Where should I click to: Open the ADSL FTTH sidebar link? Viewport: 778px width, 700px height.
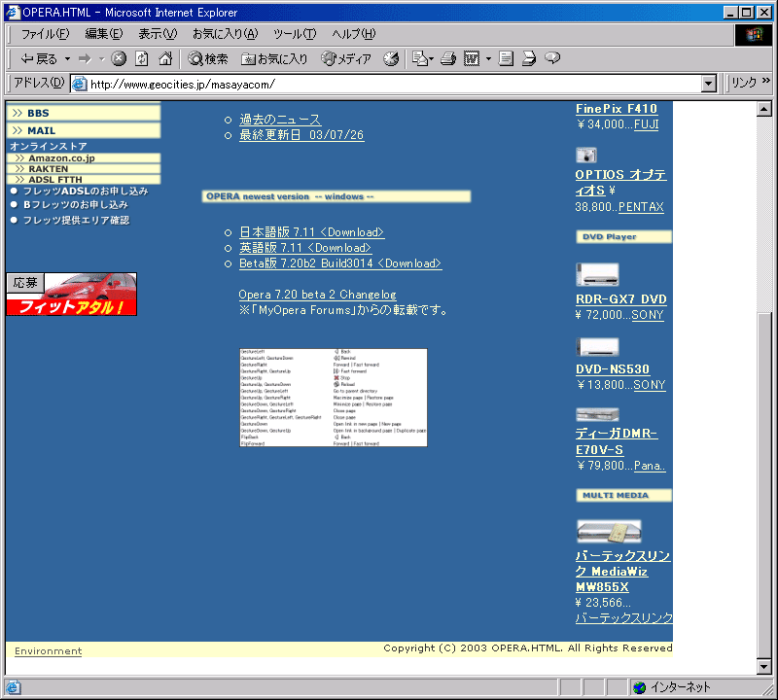(84, 180)
